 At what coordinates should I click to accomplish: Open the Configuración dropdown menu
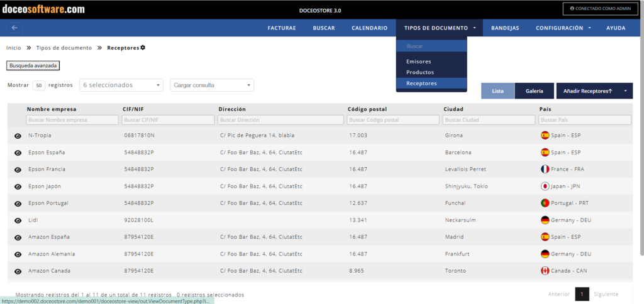click(563, 28)
